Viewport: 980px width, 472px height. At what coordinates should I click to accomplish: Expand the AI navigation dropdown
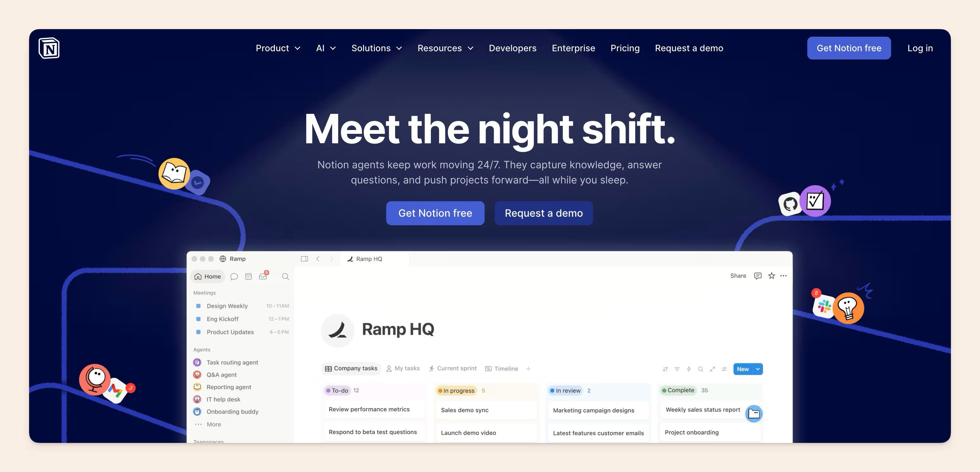pyautogui.click(x=326, y=48)
